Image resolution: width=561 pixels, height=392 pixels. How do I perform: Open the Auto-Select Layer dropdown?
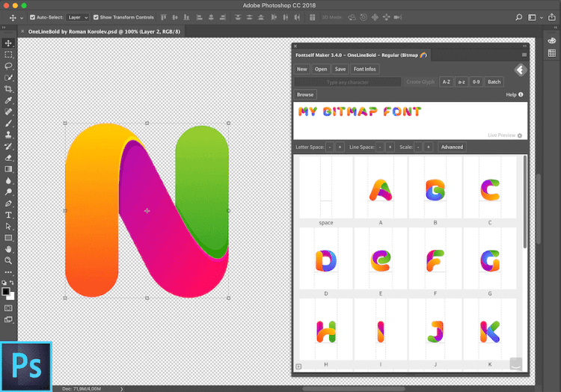coord(77,17)
